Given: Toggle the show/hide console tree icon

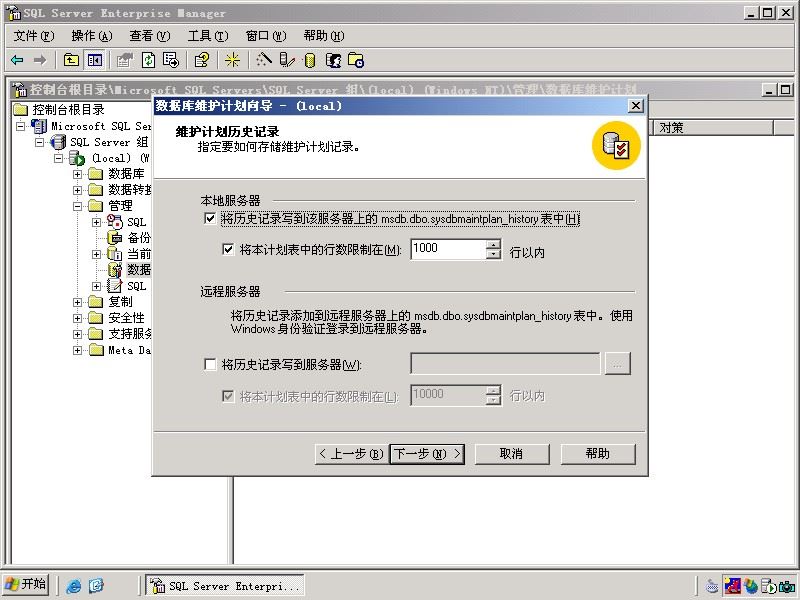Looking at the screenshot, I should [x=95, y=60].
